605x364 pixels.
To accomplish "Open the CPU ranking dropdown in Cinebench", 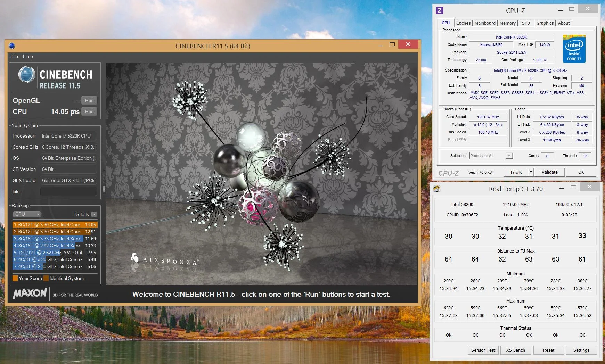I will (27, 214).
